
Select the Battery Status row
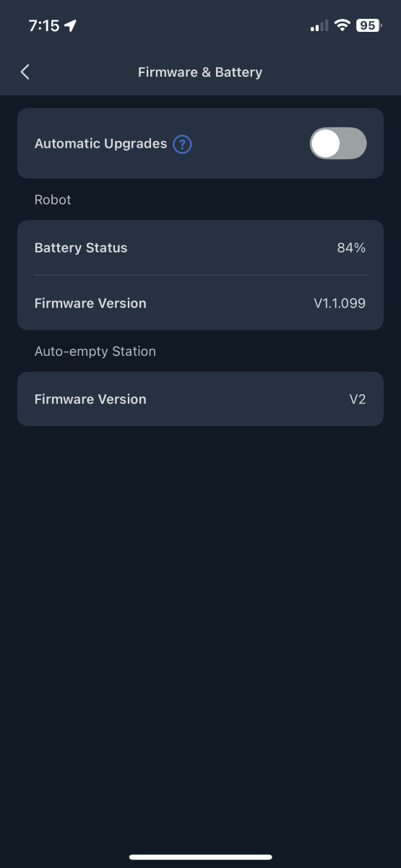(x=200, y=247)
